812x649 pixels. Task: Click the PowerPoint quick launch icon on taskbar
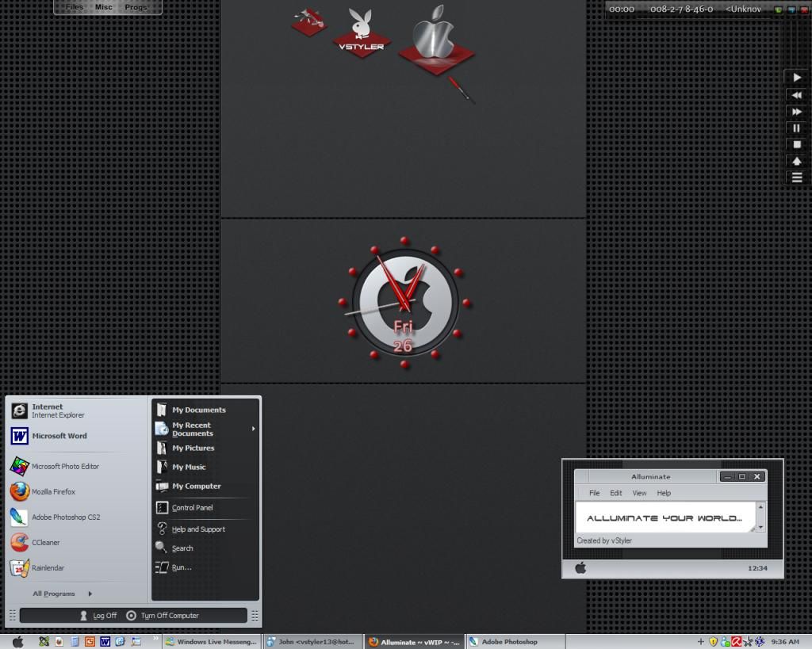90,642
